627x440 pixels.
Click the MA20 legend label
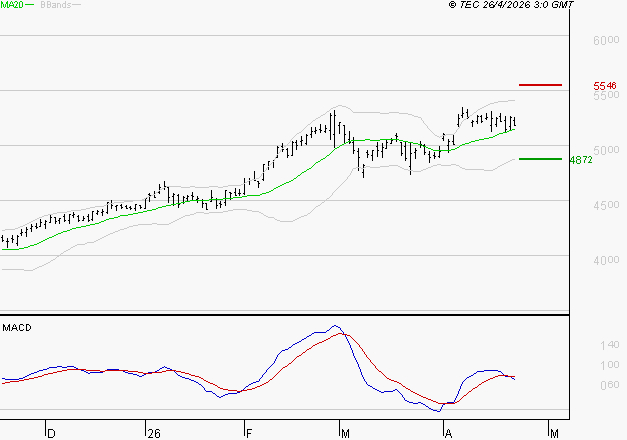click(12, 5)
